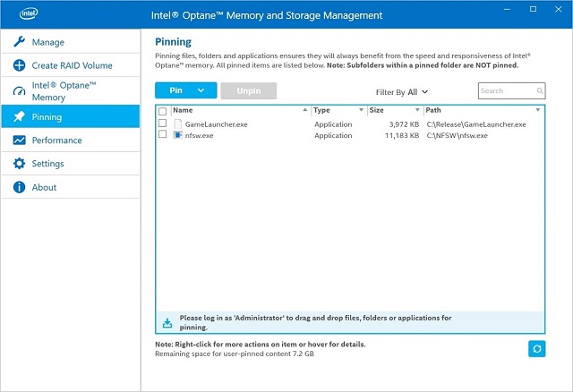Open the Filter By All dropdown
This screenshot has width=573, height=392.
point(402,92)
